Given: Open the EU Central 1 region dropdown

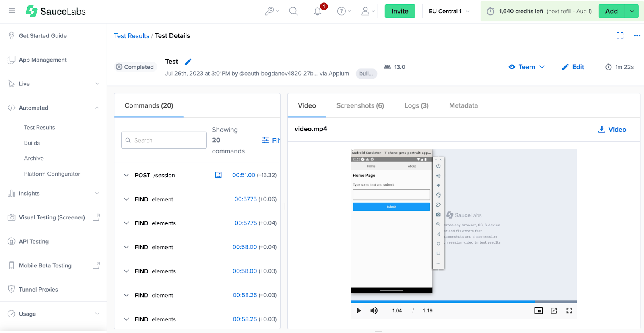Looking at the screenshot, I should pyautogui.click(x=449, y=11).
